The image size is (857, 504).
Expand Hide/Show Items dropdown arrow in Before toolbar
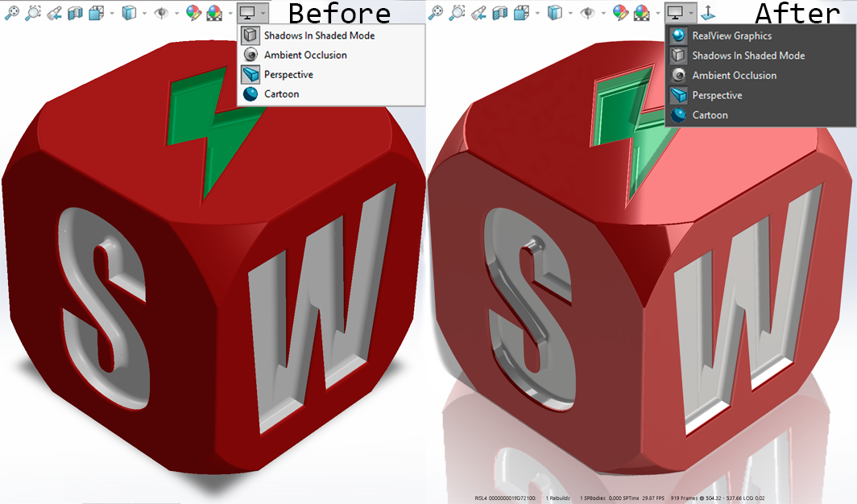(x=176, y=13)
